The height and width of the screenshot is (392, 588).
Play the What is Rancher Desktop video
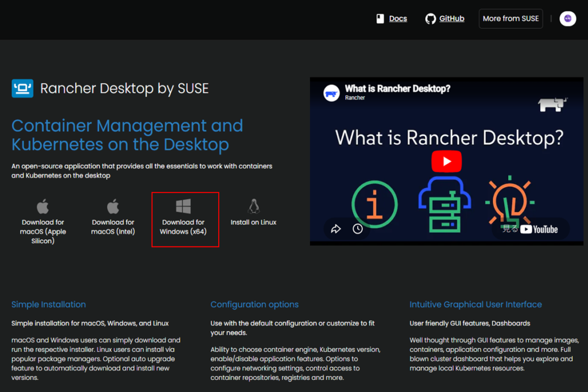447,162
